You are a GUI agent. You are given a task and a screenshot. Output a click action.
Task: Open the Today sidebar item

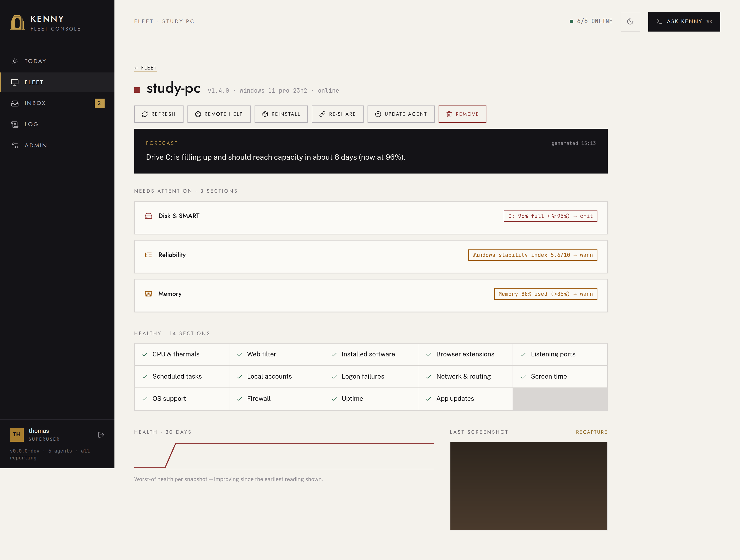tap(57, 61)
